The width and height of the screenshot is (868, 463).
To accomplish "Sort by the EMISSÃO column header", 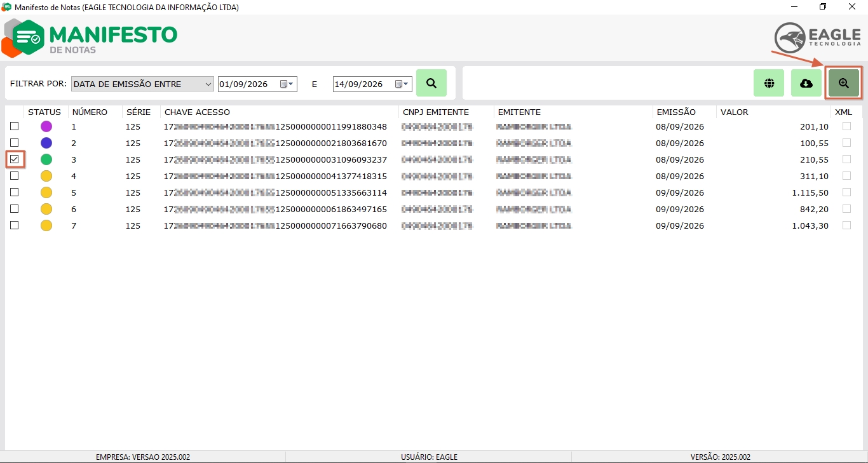I will 676,112.
